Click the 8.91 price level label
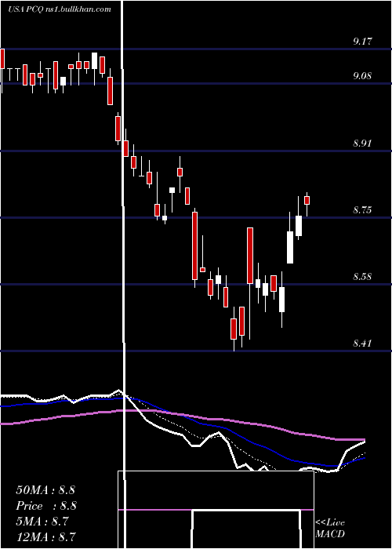Screen dimensions: 392x549 362,144
